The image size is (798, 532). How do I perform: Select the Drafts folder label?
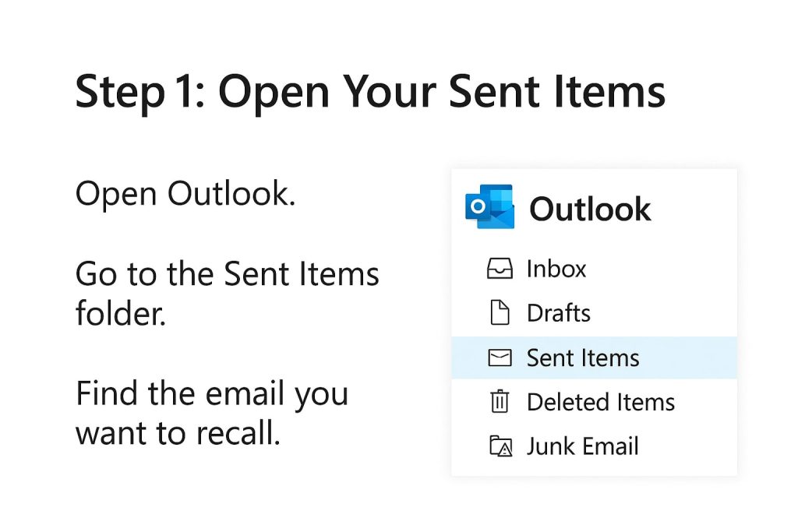click(559, 313)
